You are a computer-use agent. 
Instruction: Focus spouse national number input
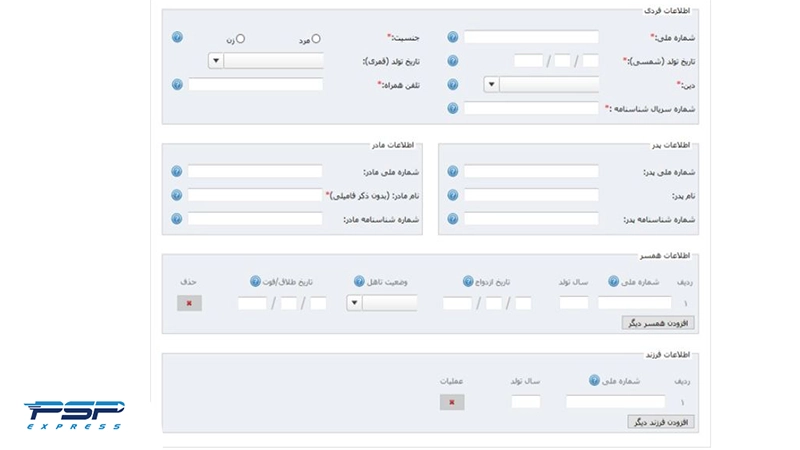point(635,303)
